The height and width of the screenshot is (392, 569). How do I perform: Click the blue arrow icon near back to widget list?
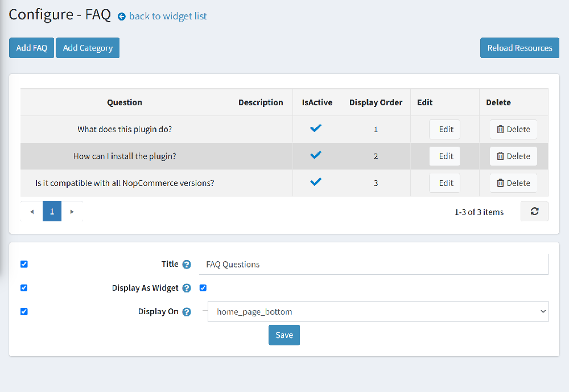[121, 16]
